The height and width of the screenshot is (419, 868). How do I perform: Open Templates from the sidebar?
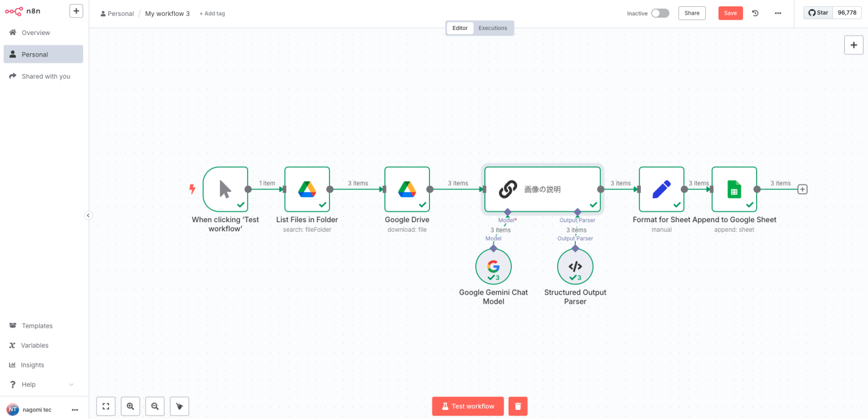[37, 326]
